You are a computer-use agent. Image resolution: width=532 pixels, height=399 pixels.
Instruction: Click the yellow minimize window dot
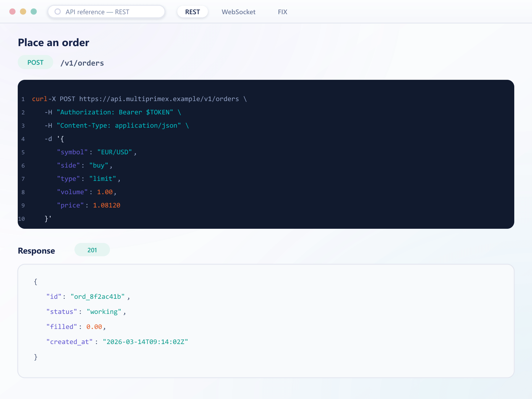coord(23,12)
